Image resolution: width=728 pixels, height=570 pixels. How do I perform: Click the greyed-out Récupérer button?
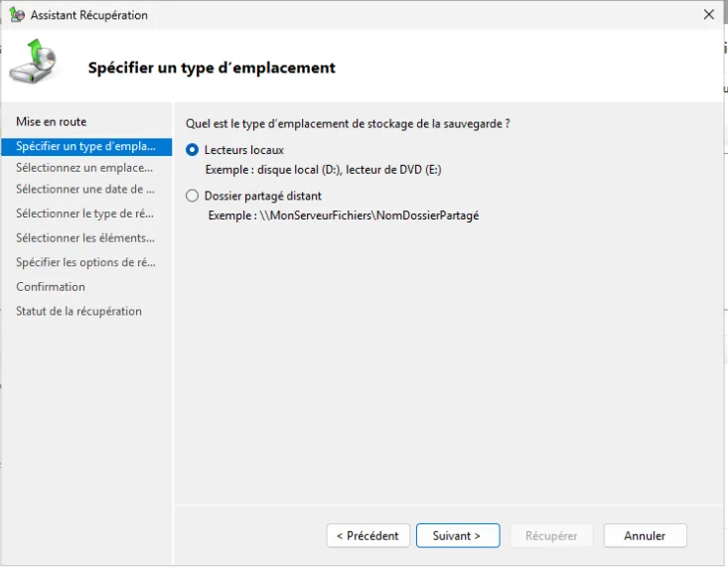pos(551,536)
